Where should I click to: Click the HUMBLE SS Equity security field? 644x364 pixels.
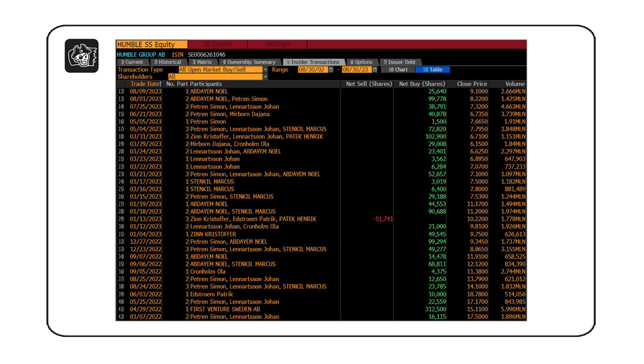pyautogui.click(x=152, y=45)
